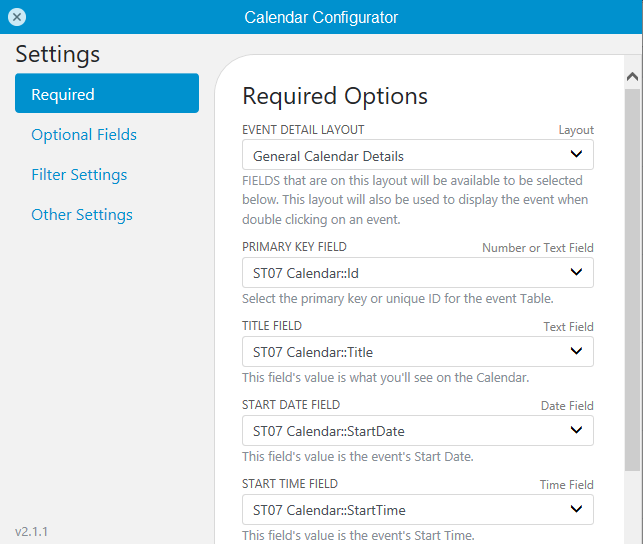Expand the Event Detail Layout chevron
The image size is (643, 544).
tap(576, 154)
